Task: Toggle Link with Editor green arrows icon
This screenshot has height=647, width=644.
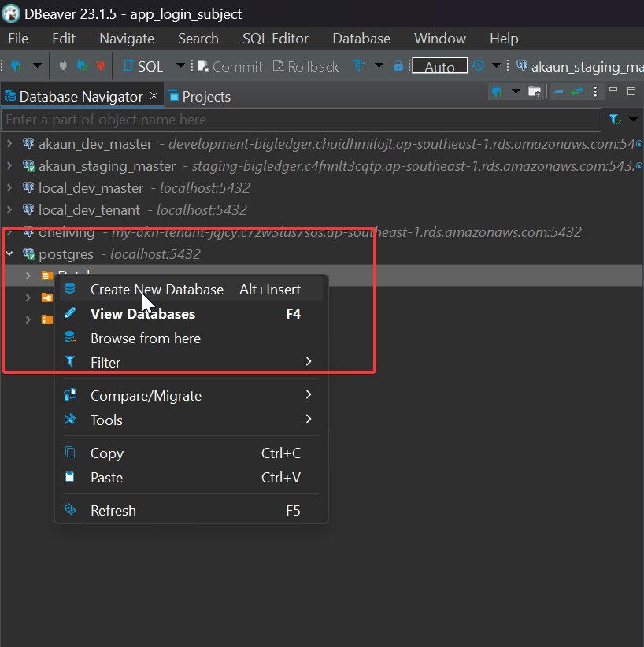Action: pyautogui.click(x=577, y=91)
